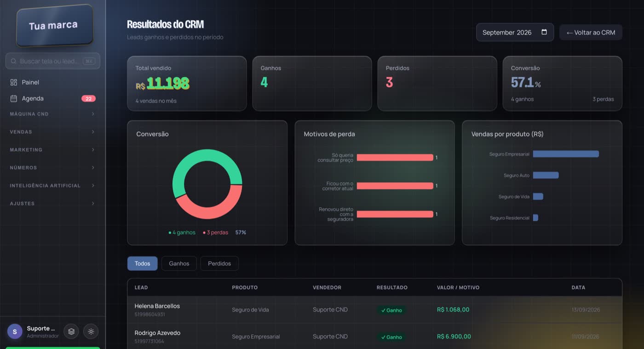Open Agenda in the sidebar
Viewport: 644px width, 349px height.
click(52, 99)
